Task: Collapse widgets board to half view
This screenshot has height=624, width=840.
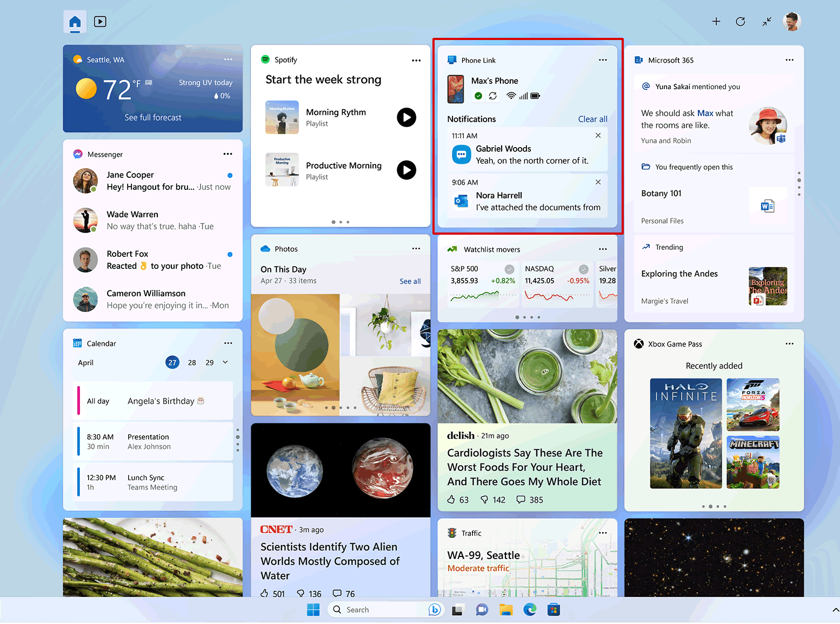Action: point(767,22)
